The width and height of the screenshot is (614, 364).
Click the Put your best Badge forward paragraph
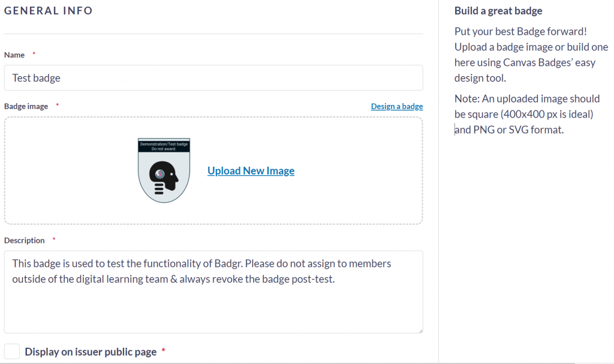pyautogui.click(x=531, y=55)
